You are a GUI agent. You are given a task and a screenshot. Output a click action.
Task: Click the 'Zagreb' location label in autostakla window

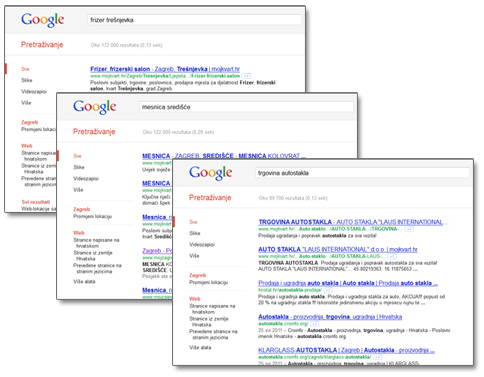[x=198, y=275]
